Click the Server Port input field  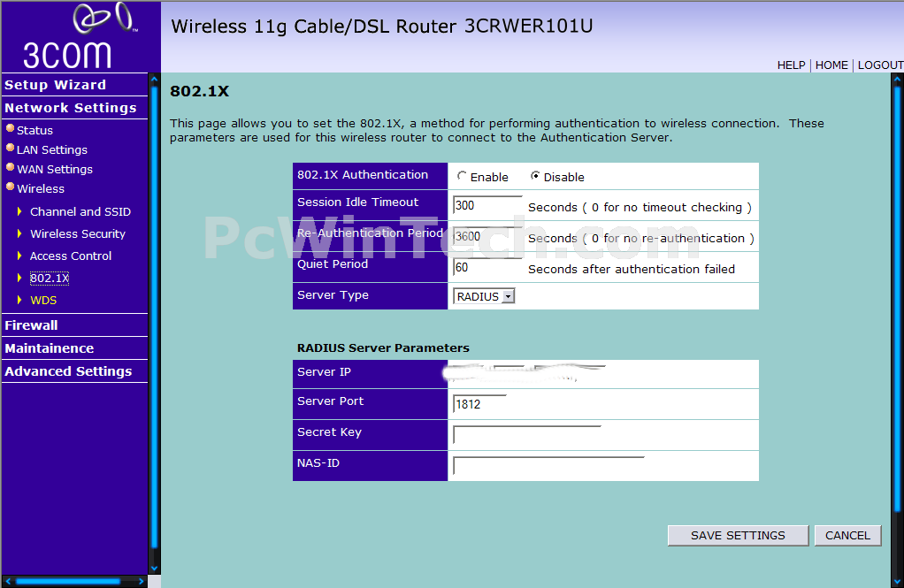(x=479, y=404)
